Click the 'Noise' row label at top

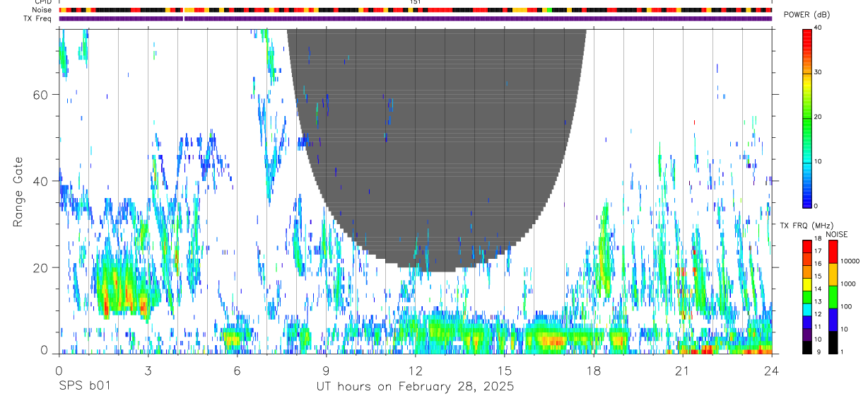tap(42, 10)
